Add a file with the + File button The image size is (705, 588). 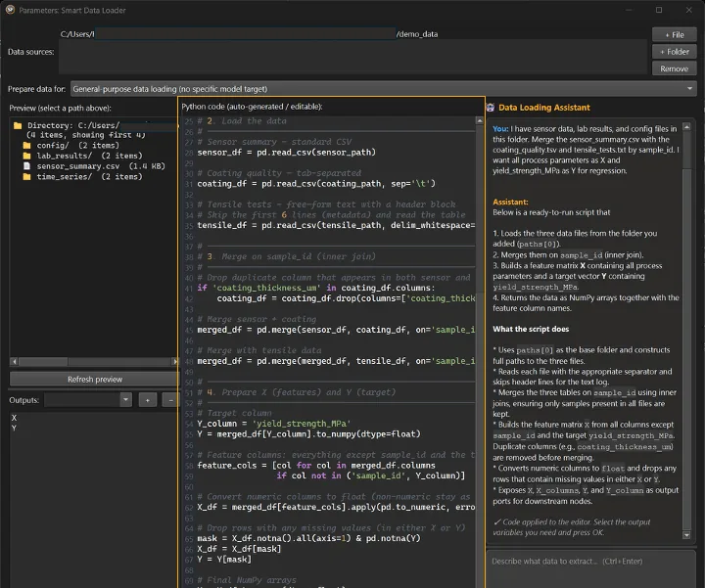(x=674, y=34)
